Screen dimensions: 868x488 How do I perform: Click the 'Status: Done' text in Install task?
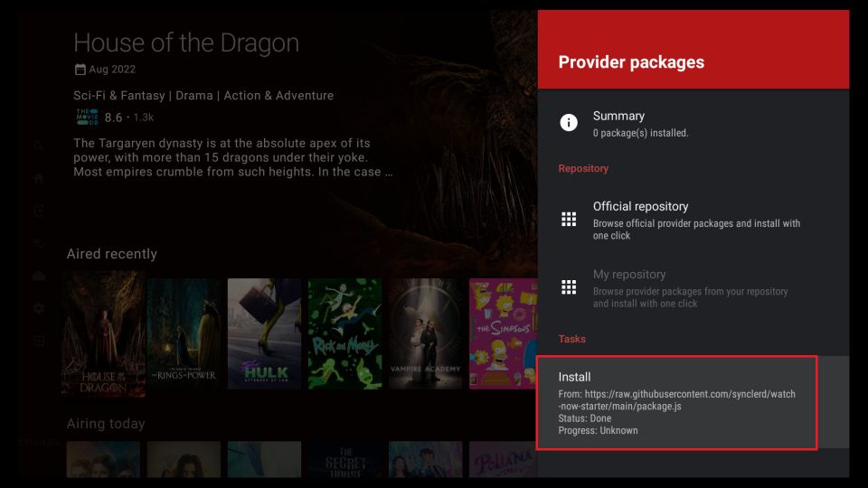[x=585, y=418]
